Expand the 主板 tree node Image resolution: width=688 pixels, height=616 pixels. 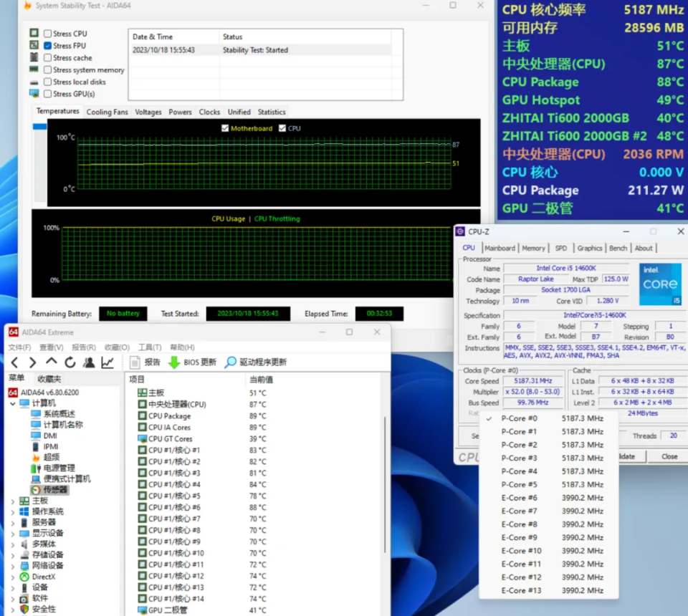coord(13,501)
